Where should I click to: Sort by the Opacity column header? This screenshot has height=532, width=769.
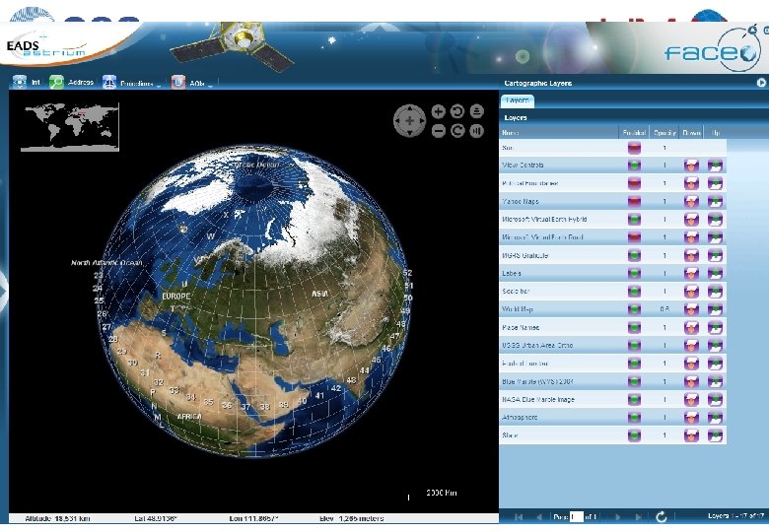pyautogui.click(x=664, y=133)
